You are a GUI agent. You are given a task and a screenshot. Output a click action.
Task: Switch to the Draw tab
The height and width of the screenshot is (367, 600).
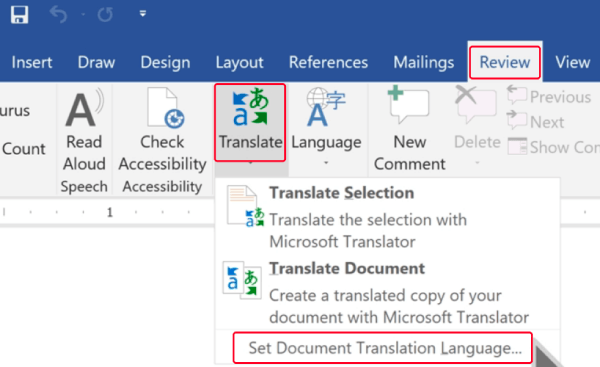coord(96,62)
